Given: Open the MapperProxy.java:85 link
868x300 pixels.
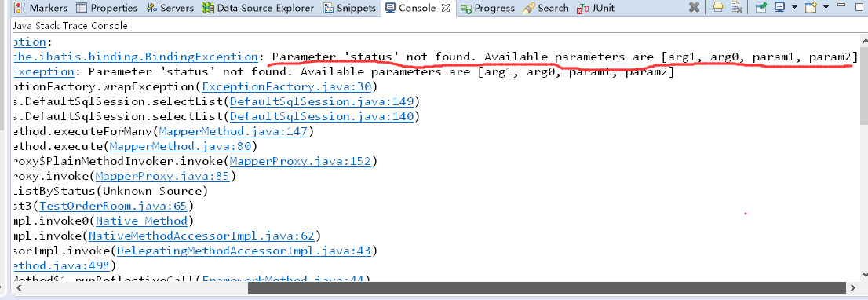Looking at the screenshot, I should point(163,177).
